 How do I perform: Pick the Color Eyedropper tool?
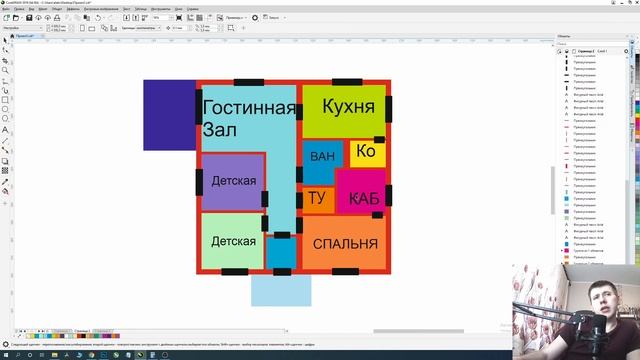[5, 182]
